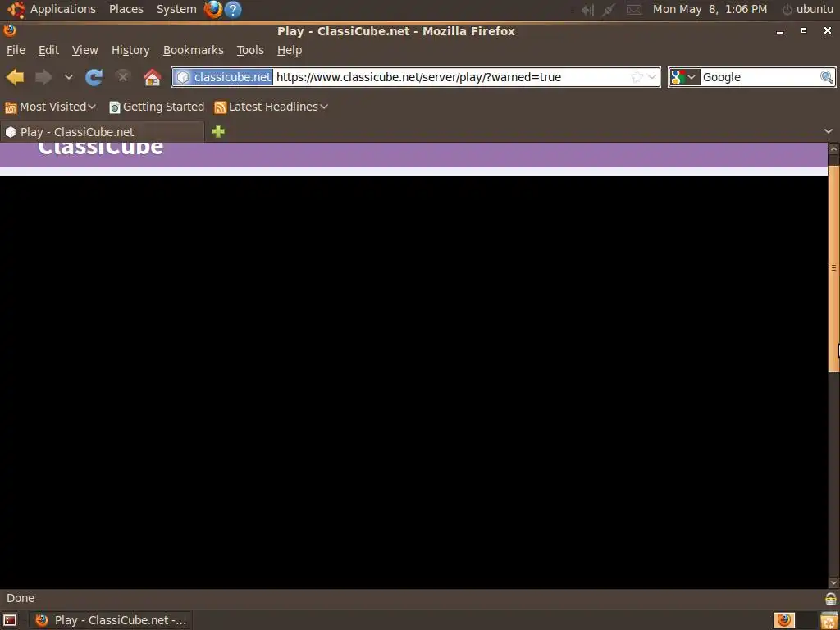Expand the Most Visited bookmarks folder
This screenshot has height=630, width=840.
coord(50,107)
